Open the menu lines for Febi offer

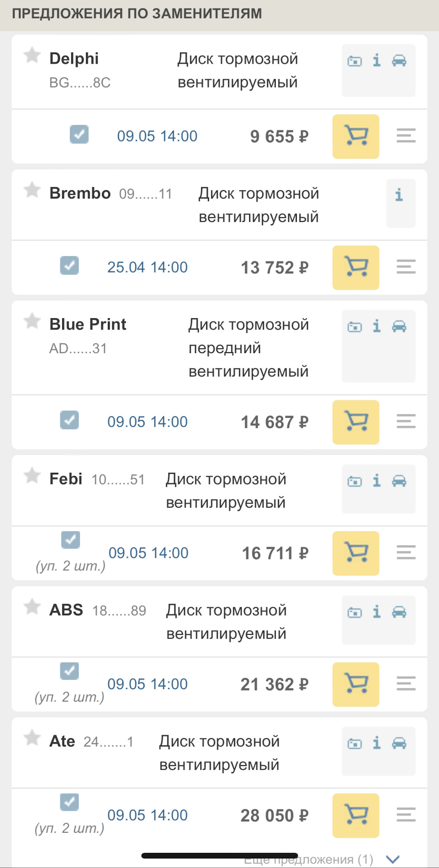coord(406,552)
